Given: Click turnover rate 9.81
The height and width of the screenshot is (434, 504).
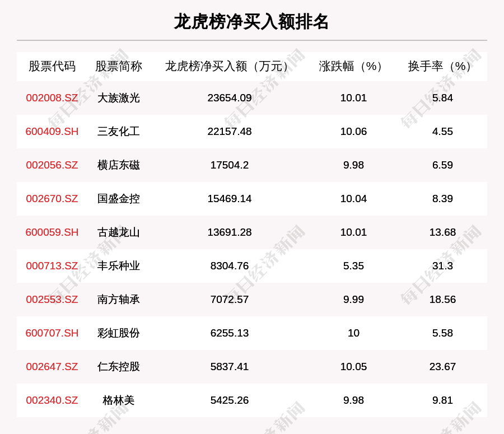Looking at the screenshot, I should point(442,400).
